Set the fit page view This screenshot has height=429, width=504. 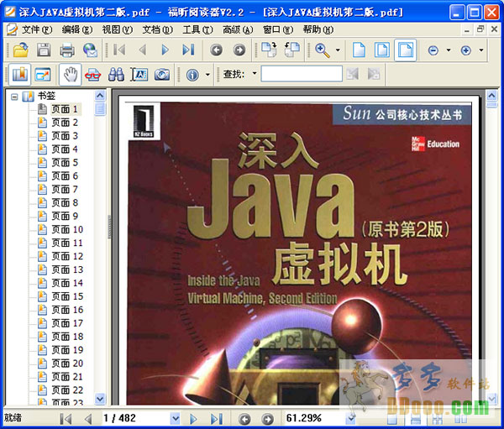382,50
